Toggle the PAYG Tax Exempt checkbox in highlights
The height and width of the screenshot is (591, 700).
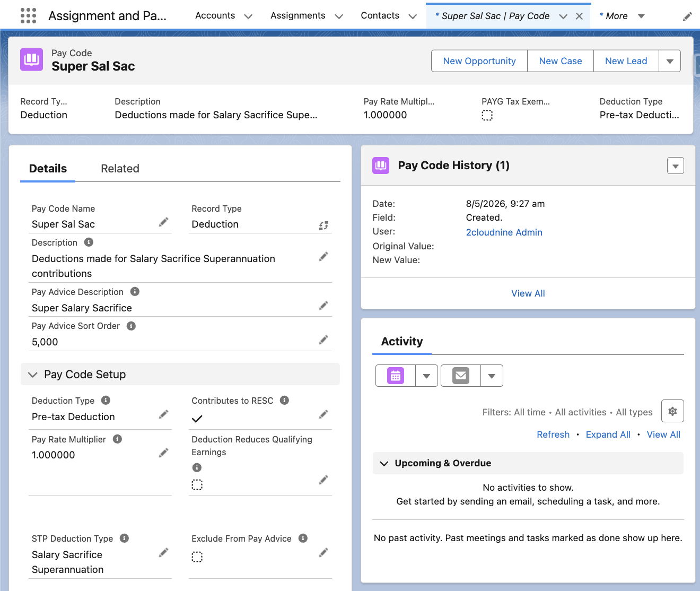tap(487, 115)
